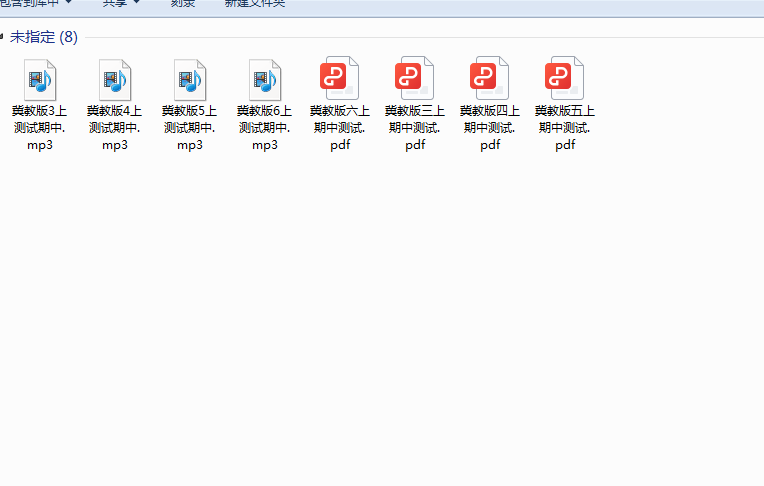The image size is (764, 486).
Task: Select the 冀教版3上测试期中.mp3 audio file icon
Action: [x=40, y=80]
